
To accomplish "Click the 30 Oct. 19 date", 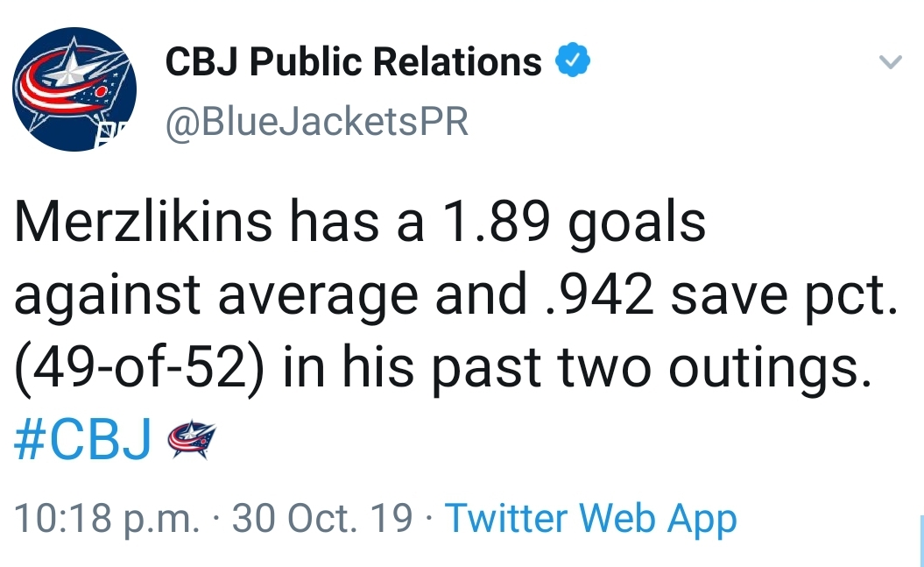I will tap(322, 518).
